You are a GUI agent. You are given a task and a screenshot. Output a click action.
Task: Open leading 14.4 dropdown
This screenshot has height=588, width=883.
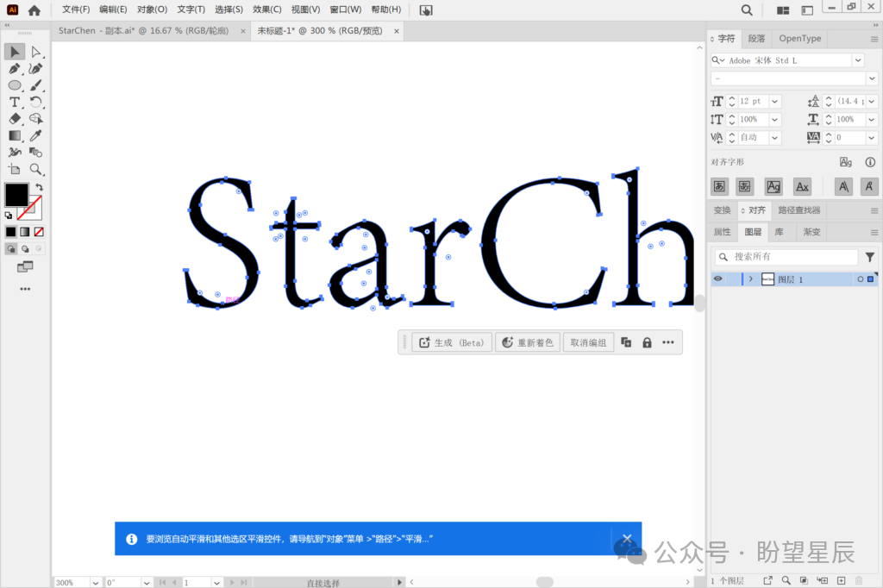872,102
